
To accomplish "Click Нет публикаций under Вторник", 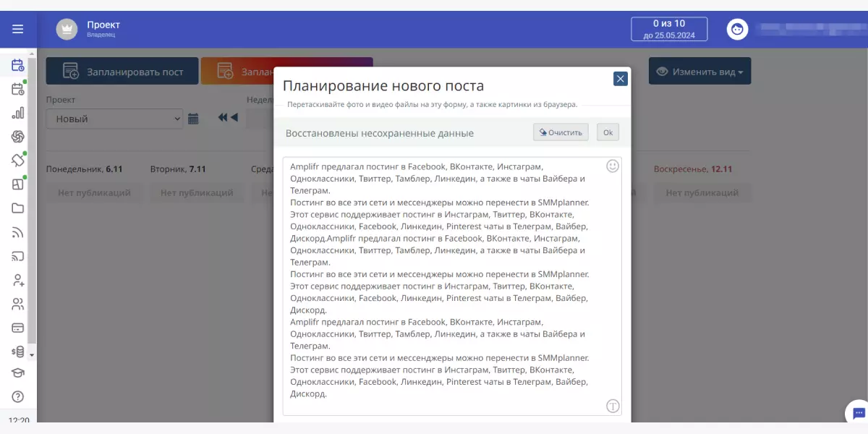I will pyautogui.click(x=197, y=193).
